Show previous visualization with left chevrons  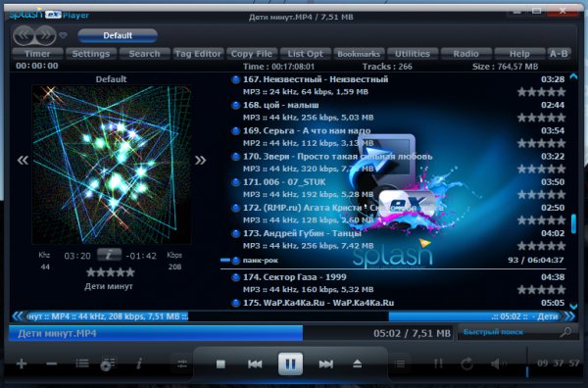pyautogui.click(x=23, y=161)
